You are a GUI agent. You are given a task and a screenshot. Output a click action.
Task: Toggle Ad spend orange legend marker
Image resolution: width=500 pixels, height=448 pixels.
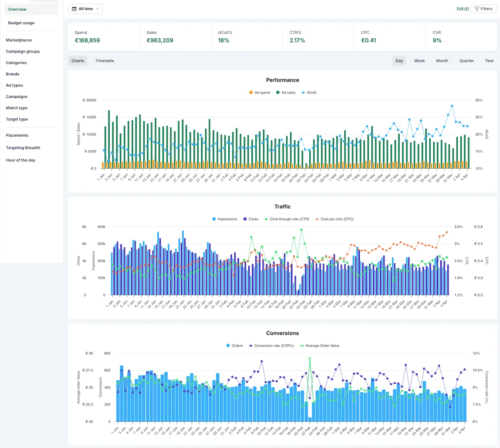coord(251,93)
